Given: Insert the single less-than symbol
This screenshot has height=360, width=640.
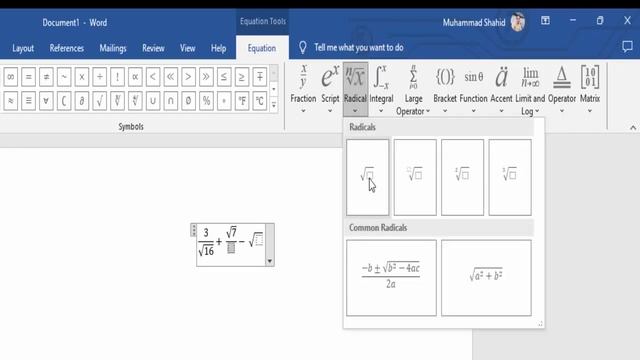Looking at the screenshot, I should tap(153, 77).
